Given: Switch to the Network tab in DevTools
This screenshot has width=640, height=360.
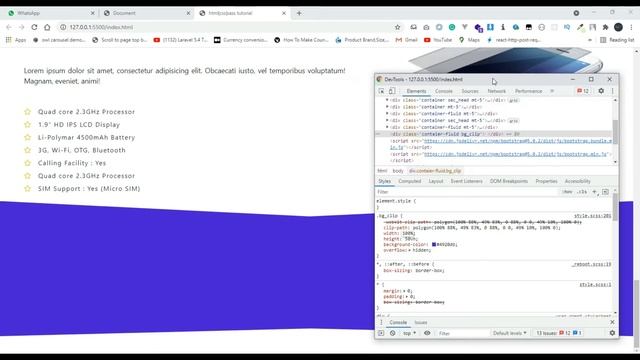Looking at the screenshot, I should 496,91.
